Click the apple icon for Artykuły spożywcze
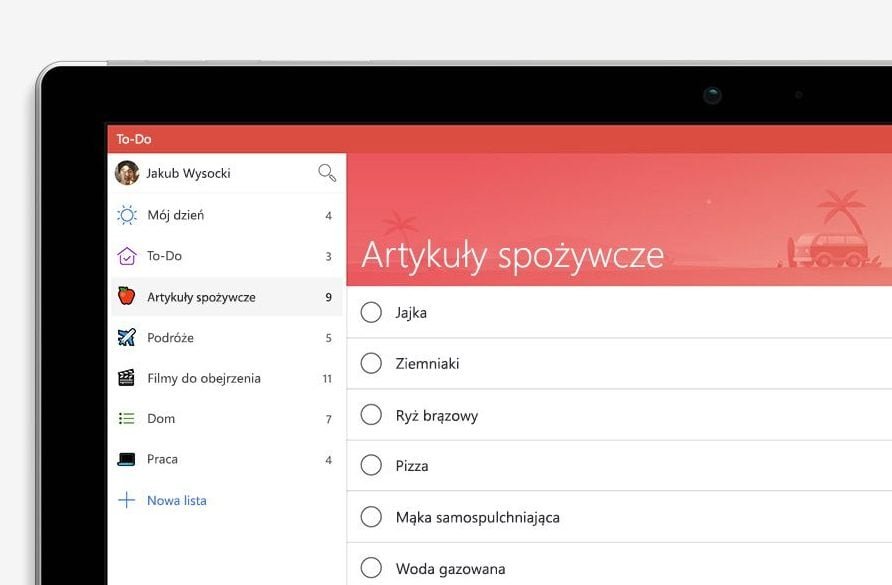This screenshot has width=892, height=585. [126, 296]
